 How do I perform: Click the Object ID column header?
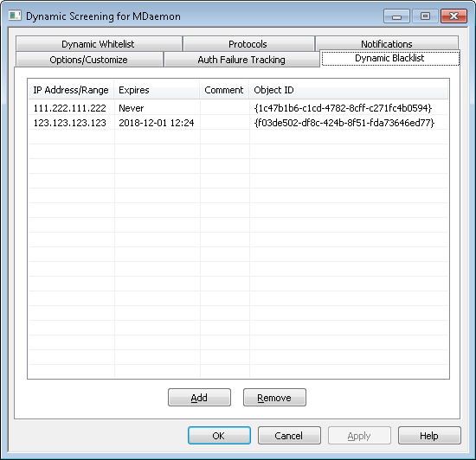pos(349,90)
